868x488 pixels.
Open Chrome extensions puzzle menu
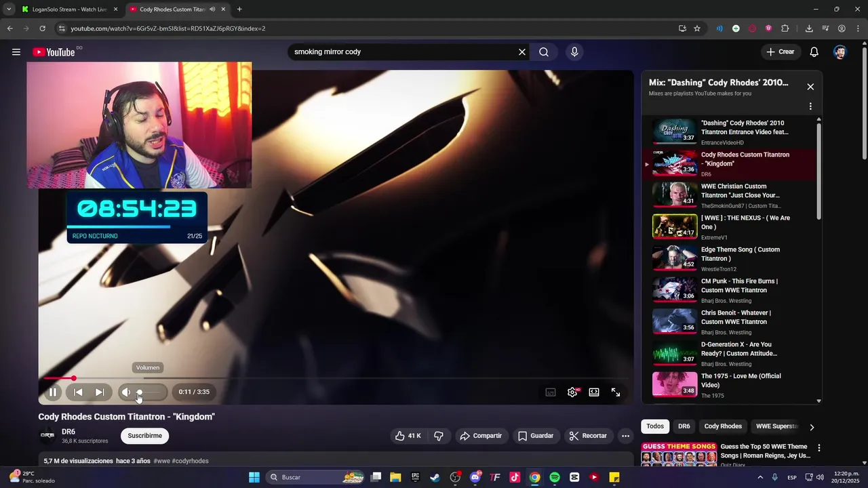click(785, 28)
